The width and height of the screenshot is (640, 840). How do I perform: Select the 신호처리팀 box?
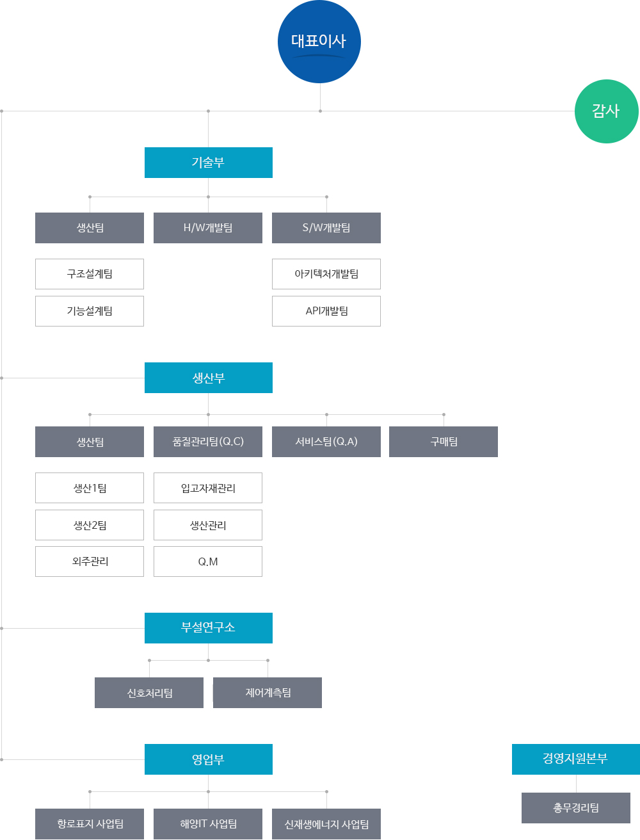click(148, 692)
